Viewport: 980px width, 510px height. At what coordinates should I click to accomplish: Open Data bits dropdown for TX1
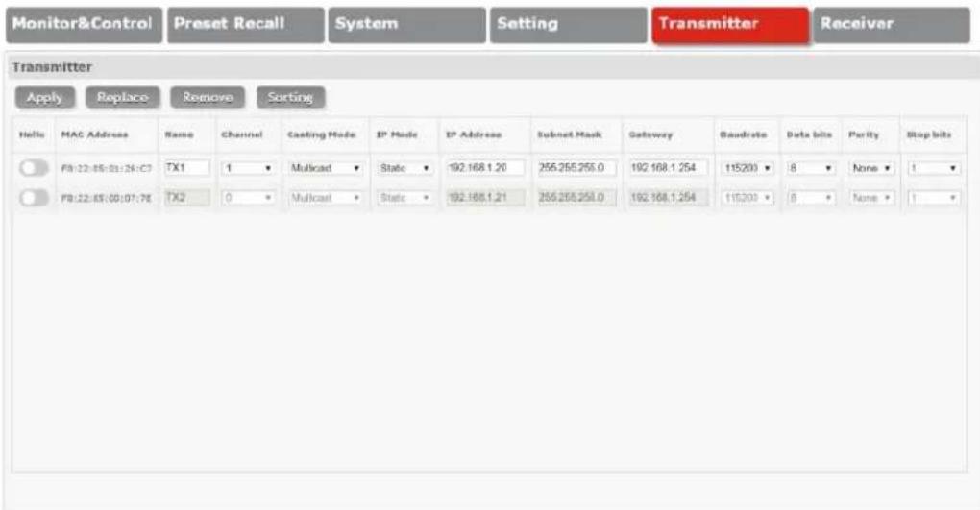click(811, 168)
